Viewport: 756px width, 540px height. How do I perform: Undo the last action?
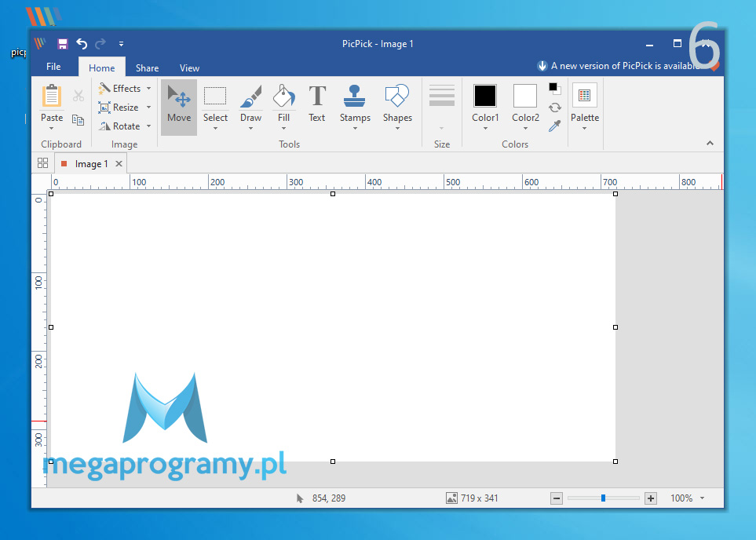82,44
